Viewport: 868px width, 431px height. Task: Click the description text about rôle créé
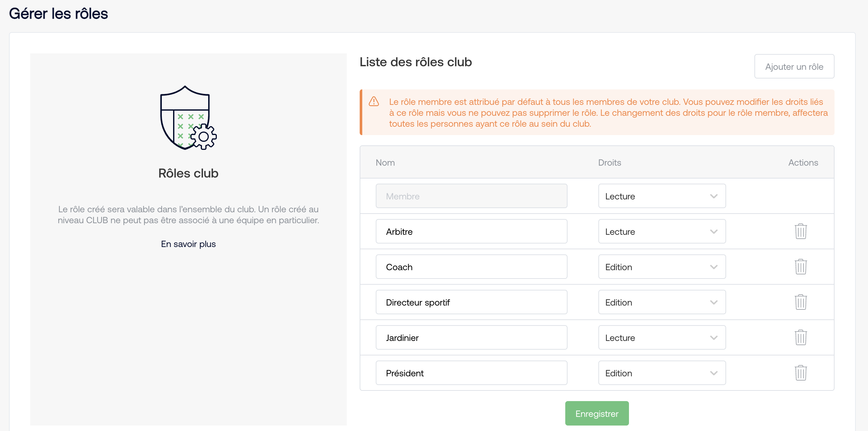[x=188, y=215]
